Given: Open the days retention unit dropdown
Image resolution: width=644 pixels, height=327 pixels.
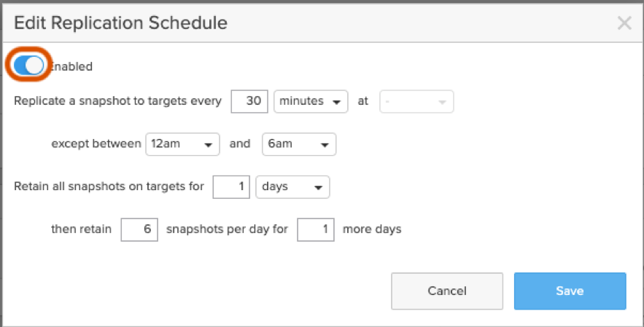Looking at the screenshot, I should (x=293, y=186).
